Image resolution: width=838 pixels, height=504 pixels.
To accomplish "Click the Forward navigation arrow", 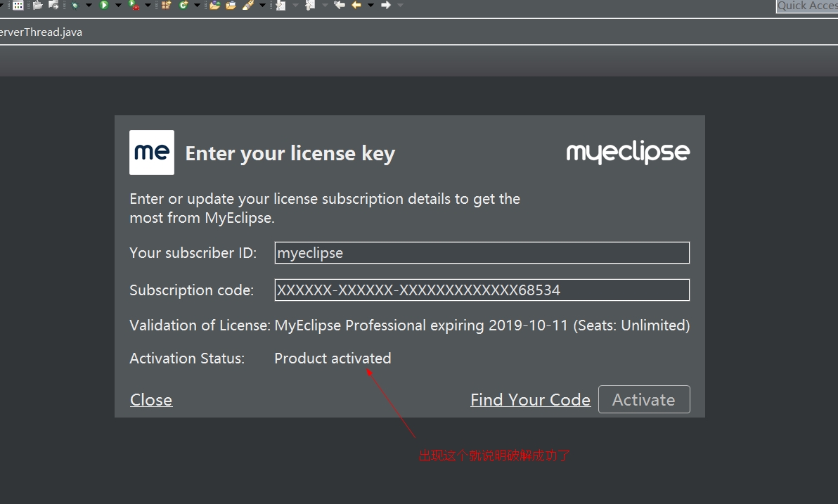I will click(x=386, y=5).
